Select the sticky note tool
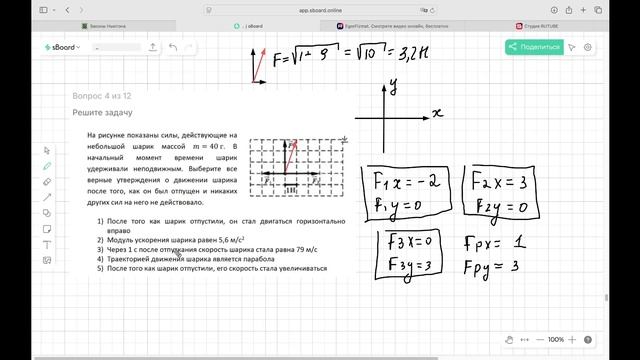Image resolution: width=640 pixels, height=360 pixels. [47, 229]
